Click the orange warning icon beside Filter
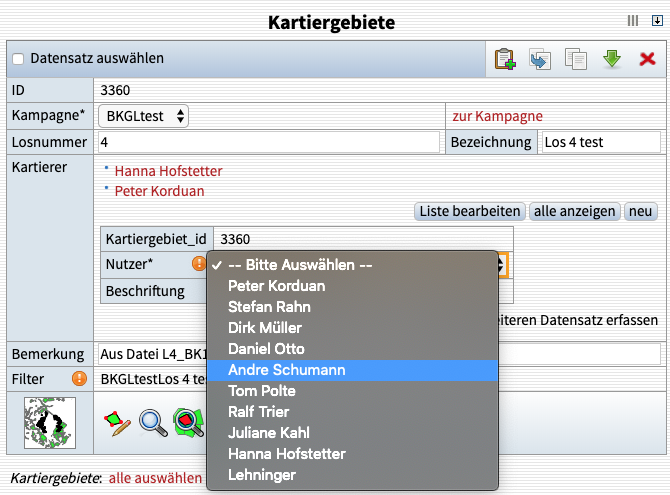 [x=79, y=379]
